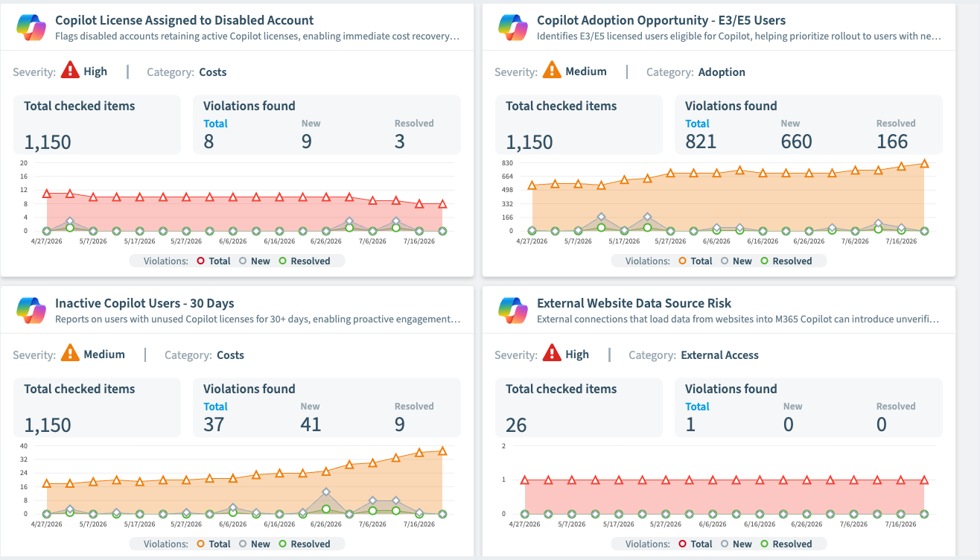Select the New violations tab showing 41
Screen dimensions: 980x560
(311, 417)
